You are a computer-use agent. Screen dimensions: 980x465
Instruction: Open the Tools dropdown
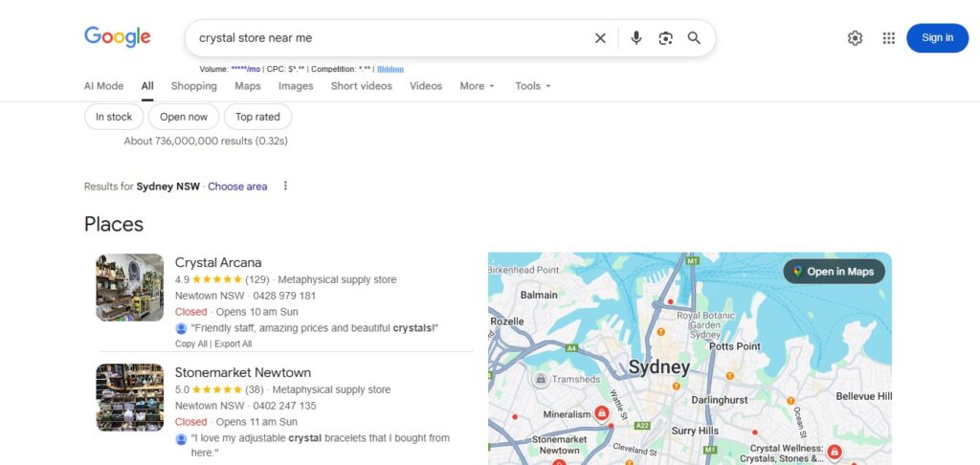(532, 86)
